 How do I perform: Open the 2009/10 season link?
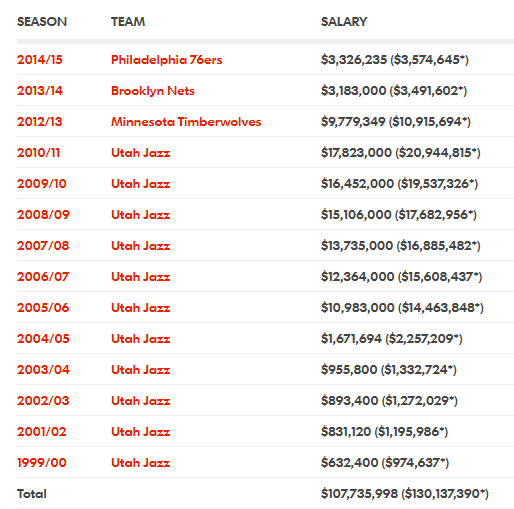(42, 184)
